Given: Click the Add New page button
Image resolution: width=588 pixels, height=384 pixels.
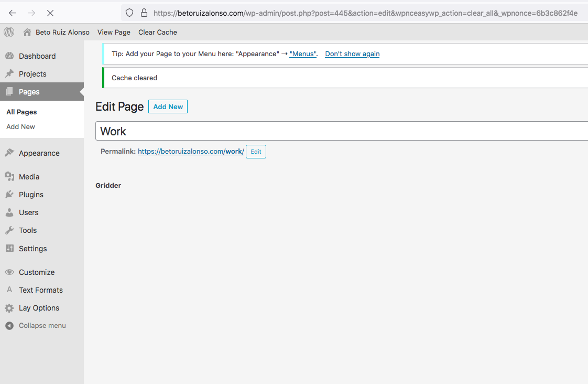Looking at the screenshot, I should pyautogui.click(x=168, y=106).
